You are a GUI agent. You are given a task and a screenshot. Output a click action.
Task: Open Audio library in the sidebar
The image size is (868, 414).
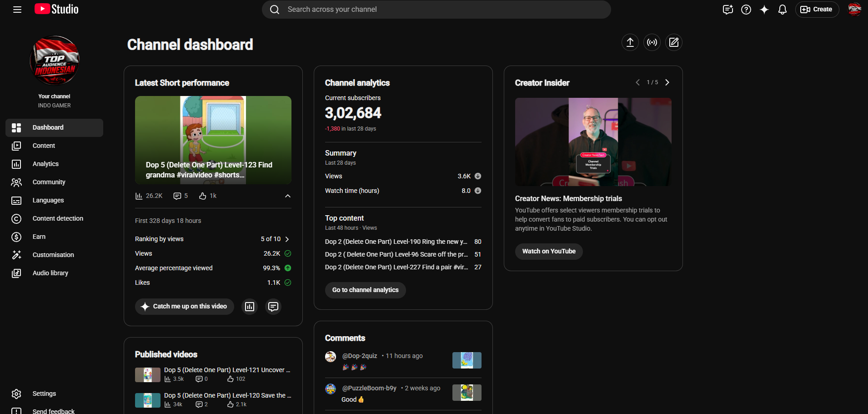(x=55, y=273)
